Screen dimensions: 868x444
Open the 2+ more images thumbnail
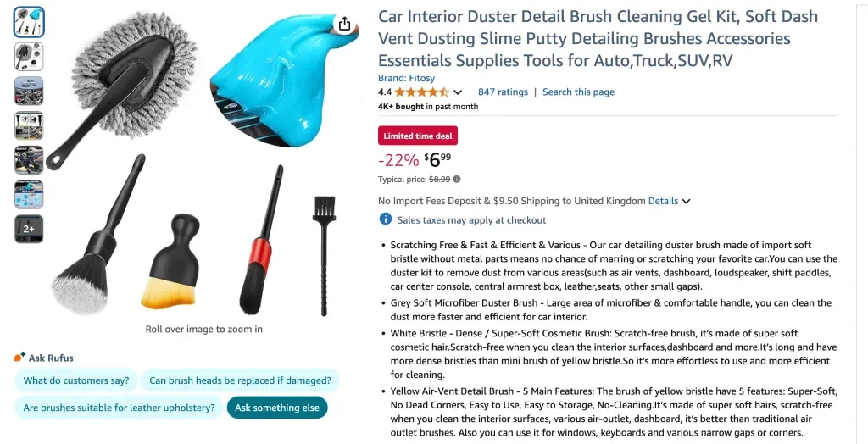(29, 229)
